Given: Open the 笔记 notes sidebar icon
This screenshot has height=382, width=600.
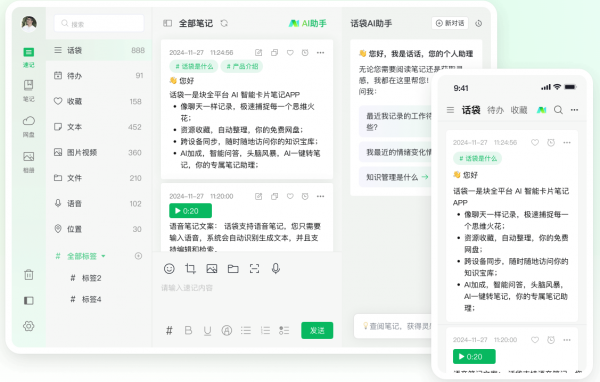Looking at the screenshot, I should pyautogui.click(x=29, y=91).
